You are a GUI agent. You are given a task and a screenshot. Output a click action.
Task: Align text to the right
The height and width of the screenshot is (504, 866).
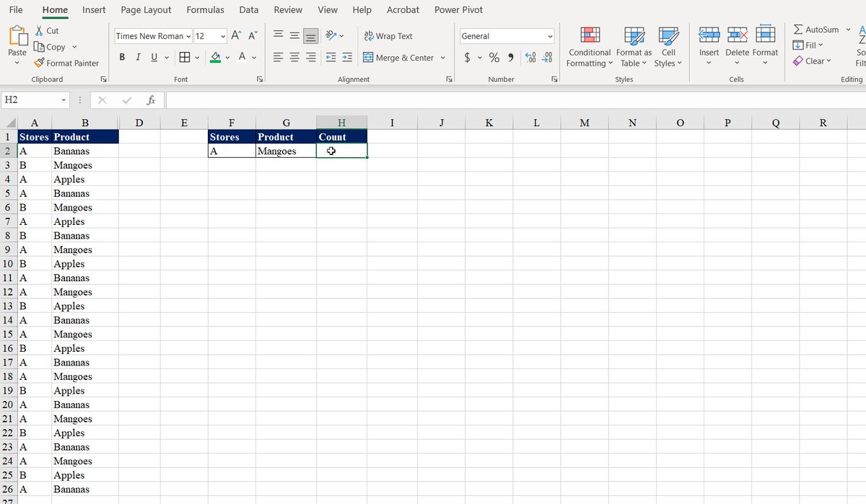(311, 58)
